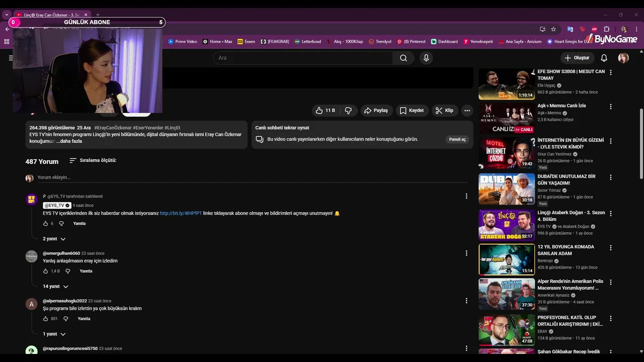This screenshot has width=644, height=362.
Task: Like omergulhan6060's comment
Action: point(45,271)
